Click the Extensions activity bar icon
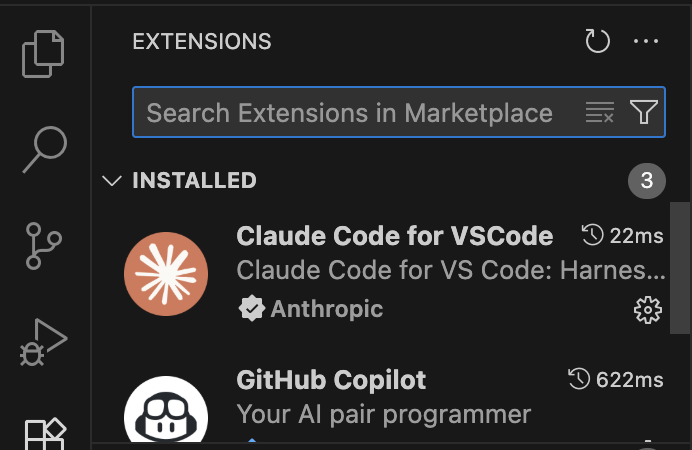 coord(44,435)
